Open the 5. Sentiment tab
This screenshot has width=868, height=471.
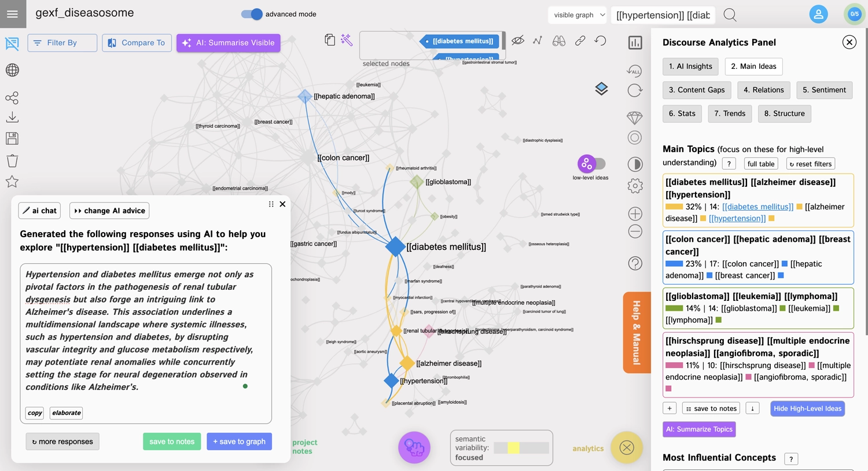[x=824, y=90]
